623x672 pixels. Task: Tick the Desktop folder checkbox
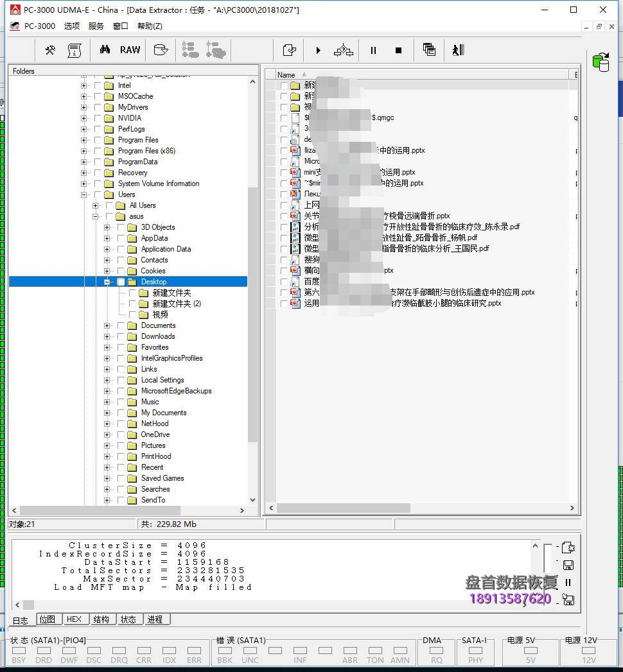click(121, 282)
